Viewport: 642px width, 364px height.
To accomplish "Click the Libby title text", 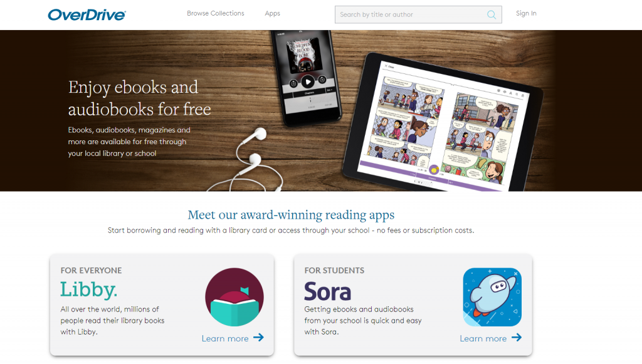I will (88, 289).
